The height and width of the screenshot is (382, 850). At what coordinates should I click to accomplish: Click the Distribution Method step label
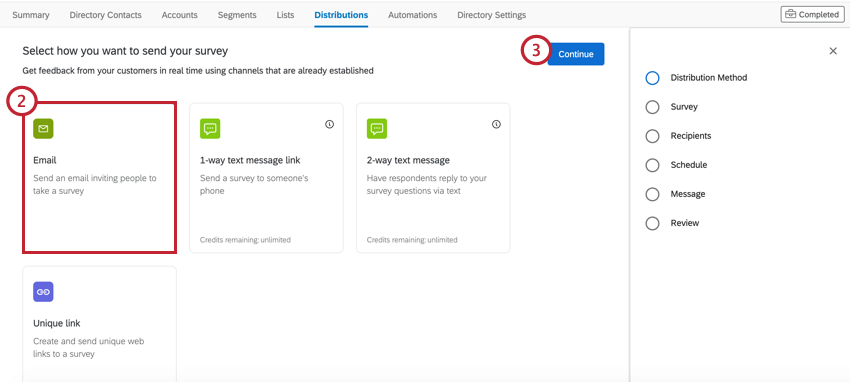(709, 77)
